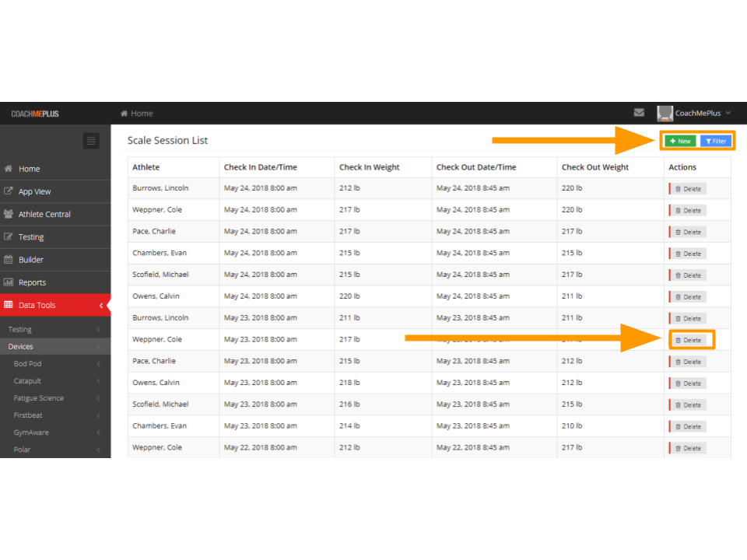
Task: Toggle the sidebar hamburger menu
Action: click(91, 141)
